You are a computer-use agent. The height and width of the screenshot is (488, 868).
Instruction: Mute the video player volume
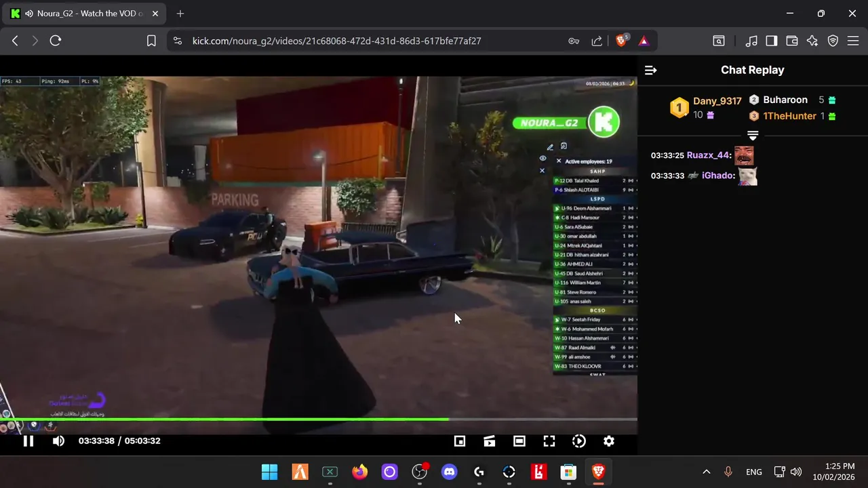click(x=59, y=441)
